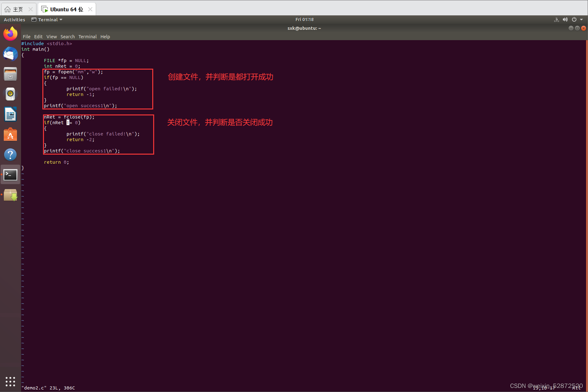Open the Terminal app menu dropdown
Image resolution: width=588 pixels, height=392 pixels.
(x=47, y=19)
